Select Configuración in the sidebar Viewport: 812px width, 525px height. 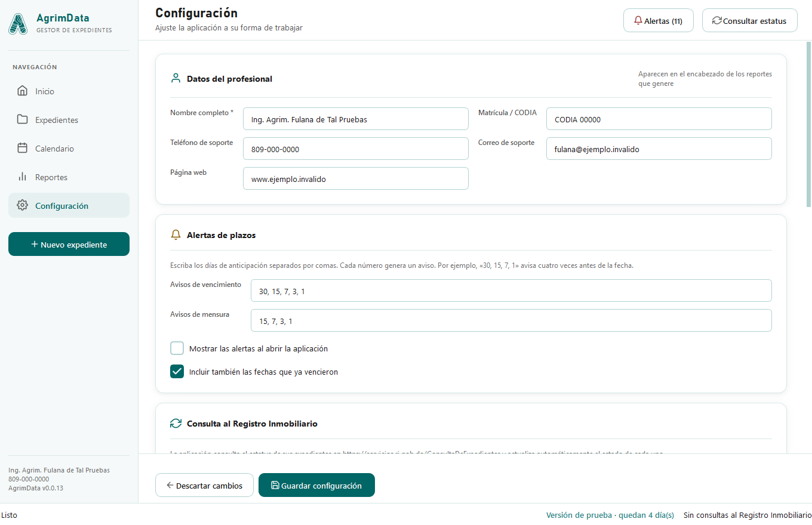point(69,206)
